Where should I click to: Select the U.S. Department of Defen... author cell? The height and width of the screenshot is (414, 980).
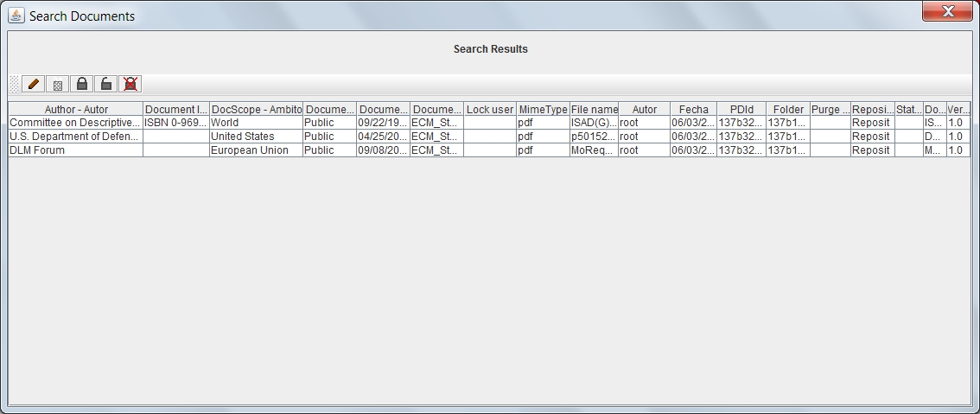point(76,137)
